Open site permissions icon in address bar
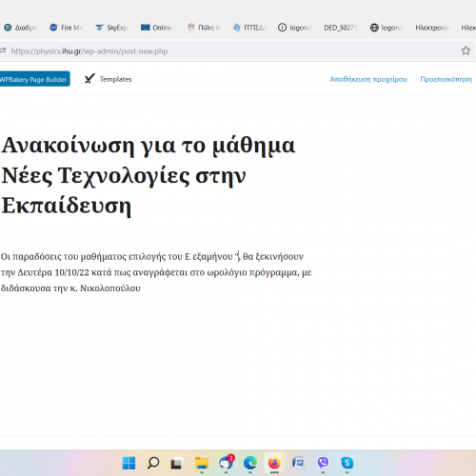The image size is (476, 476). (x=3, y=50)
